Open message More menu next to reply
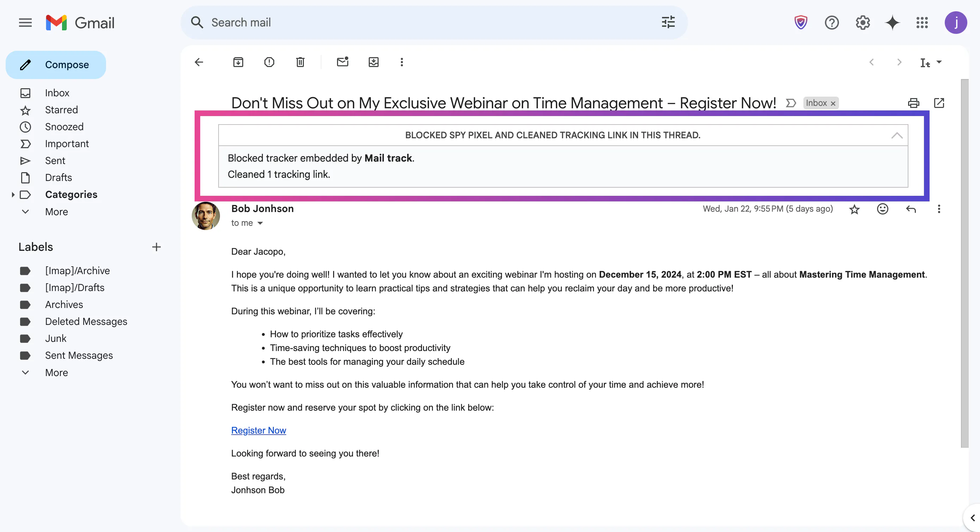Image resolution: width=980 pixels, height=532 pixels. [x=939, y=209]
